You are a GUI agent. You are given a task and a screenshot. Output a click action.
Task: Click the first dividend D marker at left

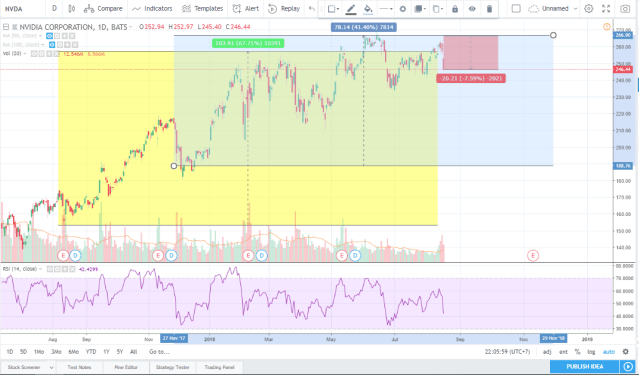(75, 256)
